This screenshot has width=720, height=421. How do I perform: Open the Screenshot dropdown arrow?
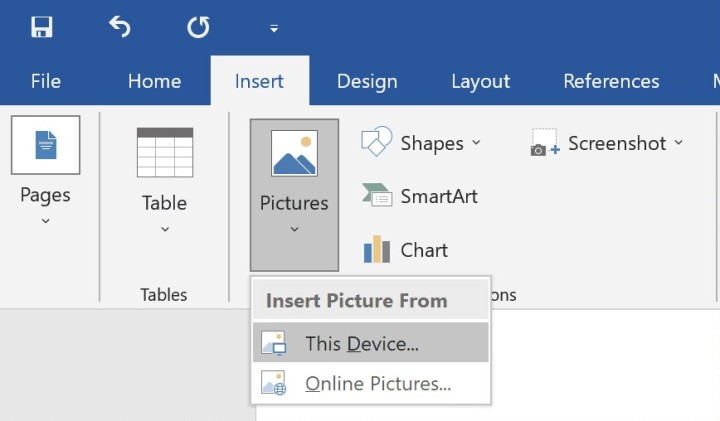pyautogui.click(x=679, y=143)
